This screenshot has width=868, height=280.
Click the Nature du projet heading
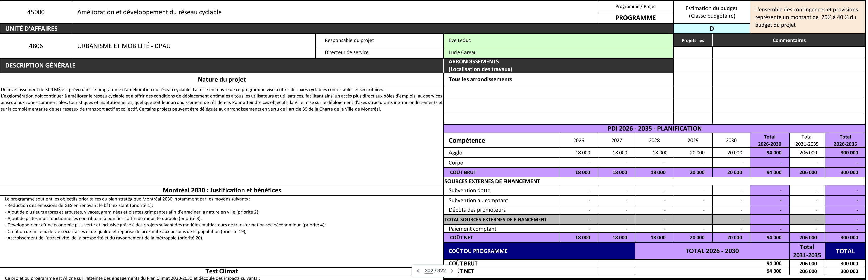tap(221, 79)
